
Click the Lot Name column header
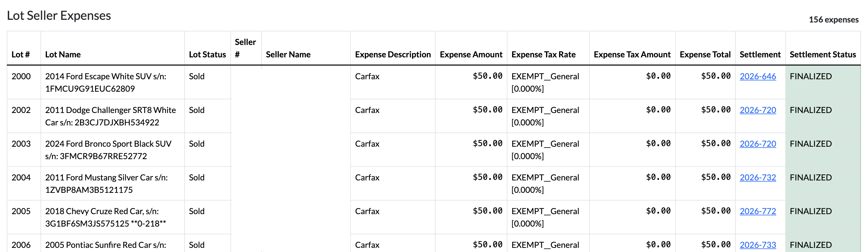(x=63, y=54)
